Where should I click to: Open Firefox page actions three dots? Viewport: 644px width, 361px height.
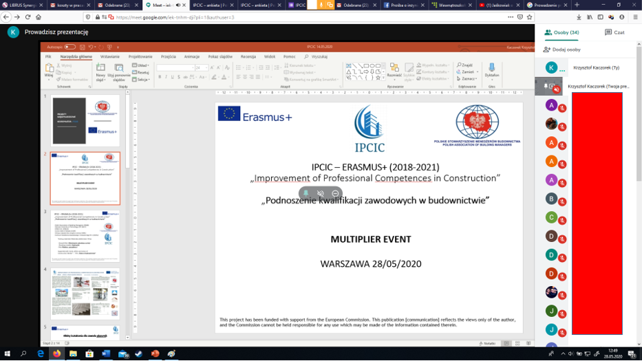pyautogui.click(x=510, y=17)
